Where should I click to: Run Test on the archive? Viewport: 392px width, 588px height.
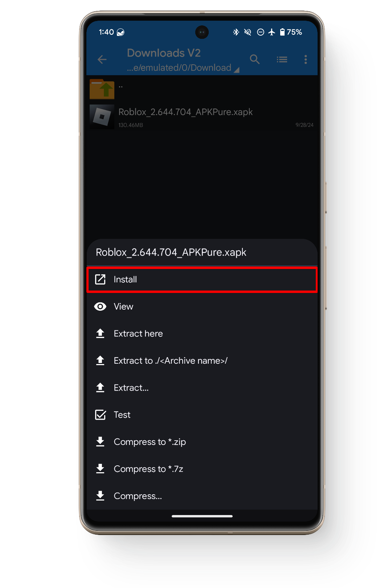(x=202, y=415)
